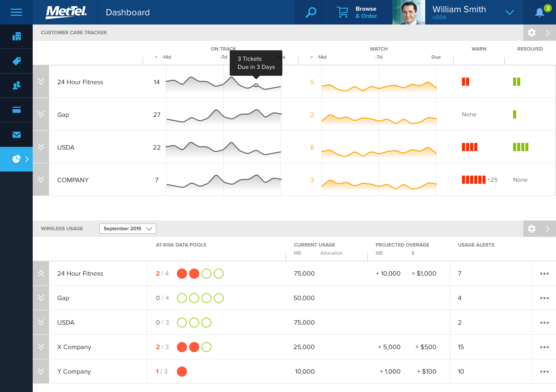Image resolution: width=556 pixels, height=392 pixels.
Task: Open the notifications bell
Action: pos(539,12)
